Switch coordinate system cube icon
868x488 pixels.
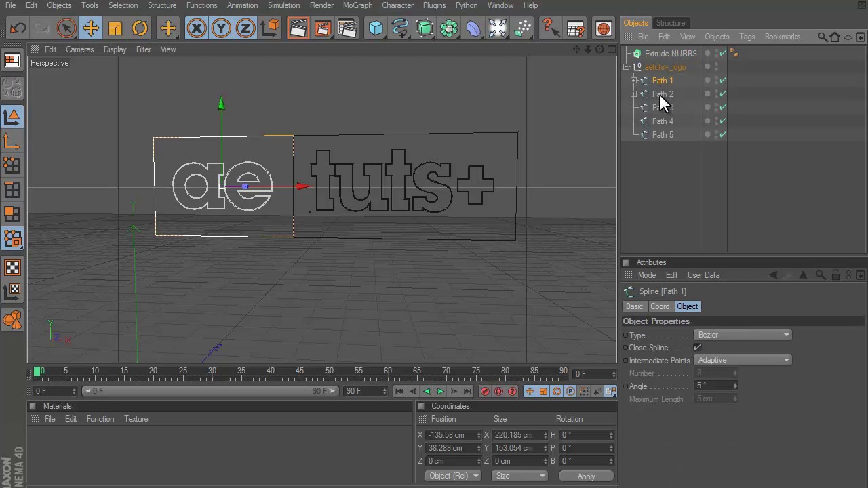pyautogui.click(x=271, y=28)
